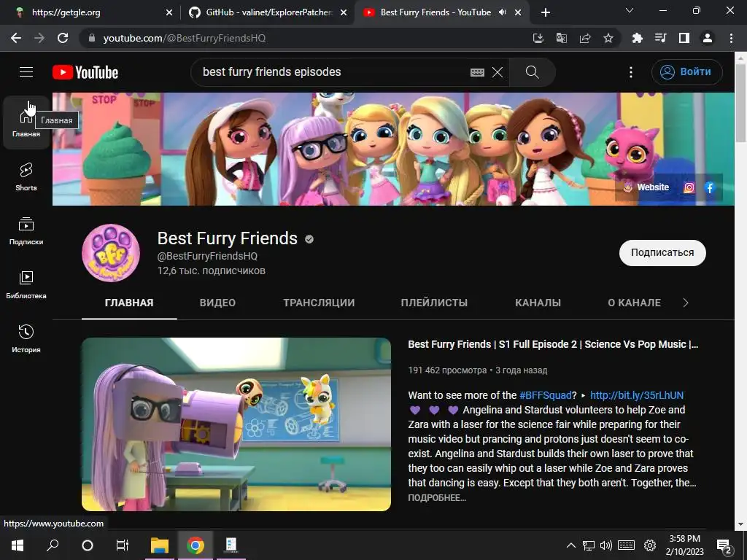Open a new browser tab

pyautogui.click(x=546, y=13)
